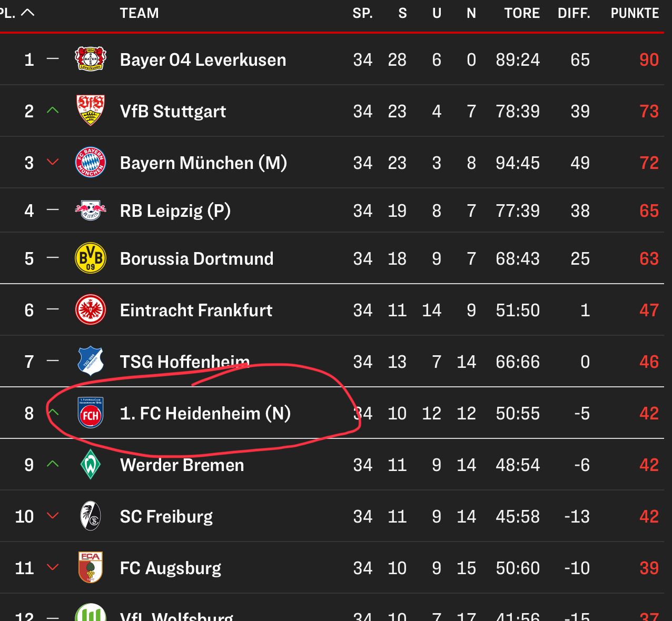This screenshot has width=672, height=621.
Task: Sort table by the PL. arrow
Action: coord(27,13)
